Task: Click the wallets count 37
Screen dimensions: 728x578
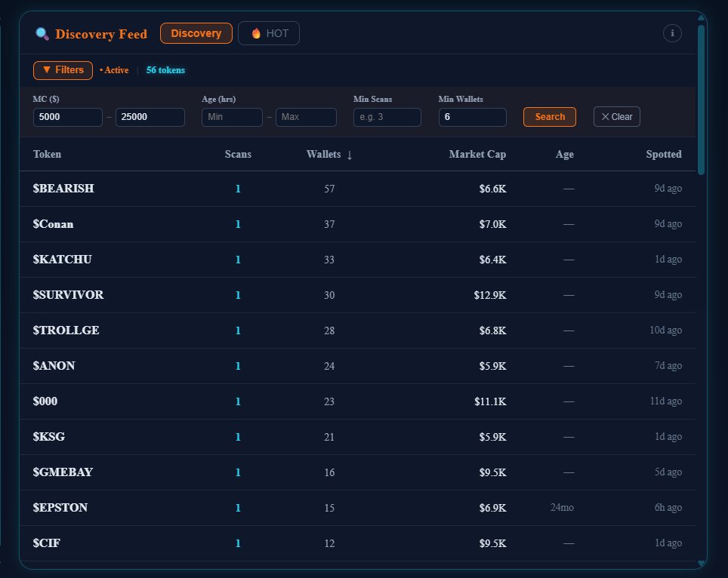Action: click(x=329, y=225)
